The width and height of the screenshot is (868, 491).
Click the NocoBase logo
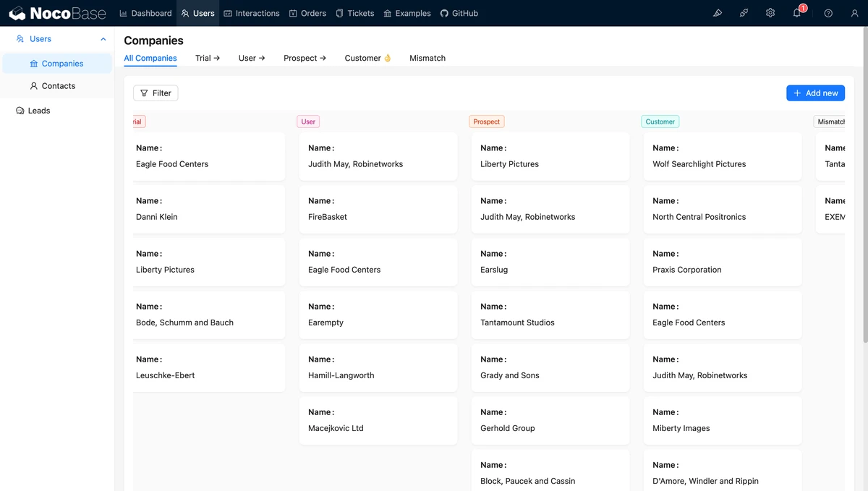click(57, 13)
